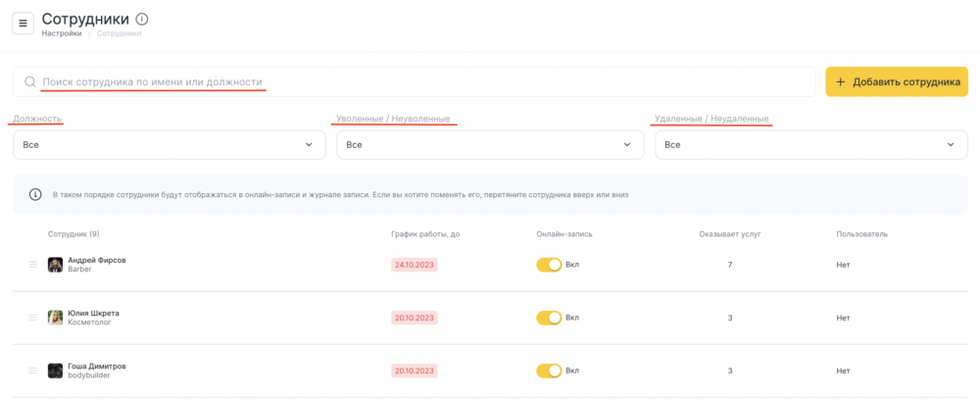Expand the Должность dropdown
This screenshot has width=980, height=400.
pyautogui.click(x=170, y=144)
